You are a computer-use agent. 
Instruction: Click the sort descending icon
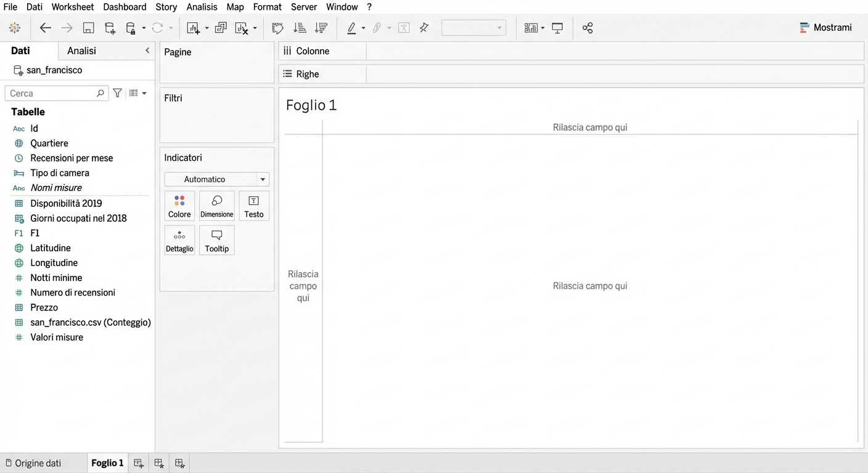click(321, 28)
